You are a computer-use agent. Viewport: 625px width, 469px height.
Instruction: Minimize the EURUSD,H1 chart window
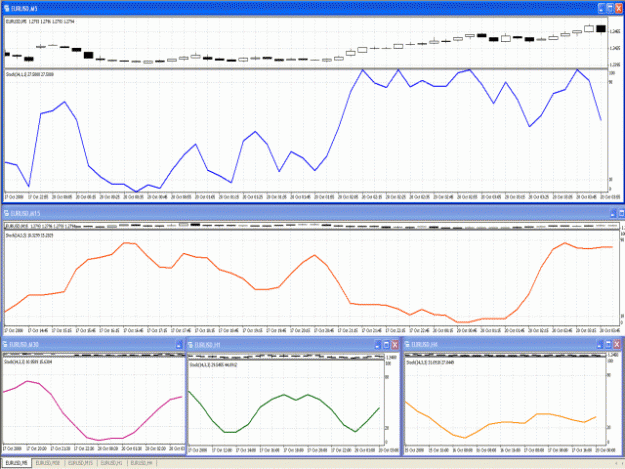point(378,345)
